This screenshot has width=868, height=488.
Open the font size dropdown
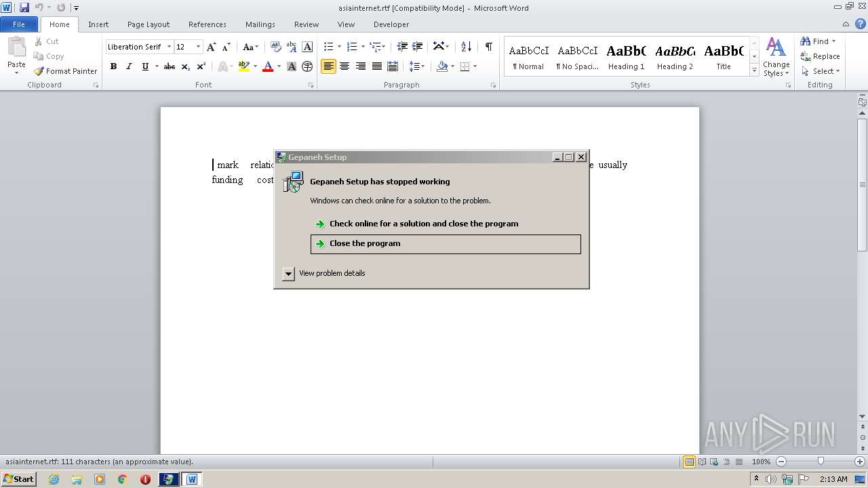click(198, 47)
